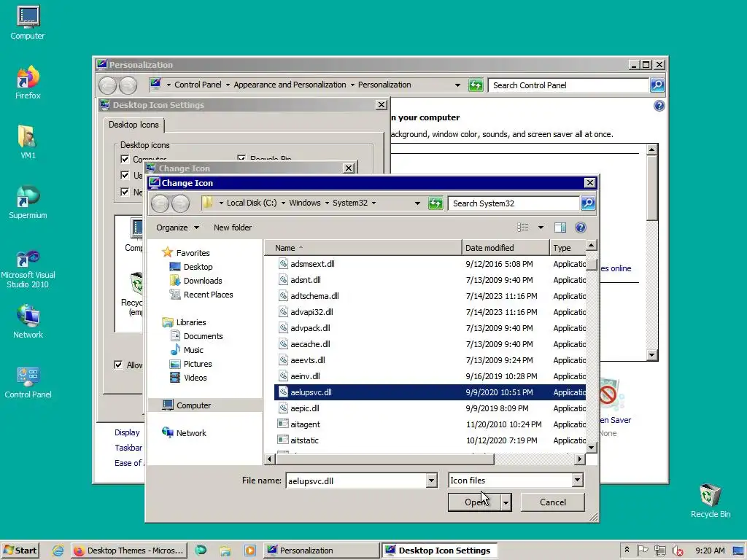747x560 pixels.
Task: Click the Personalization window help icon
Action: tap(659, 106)
